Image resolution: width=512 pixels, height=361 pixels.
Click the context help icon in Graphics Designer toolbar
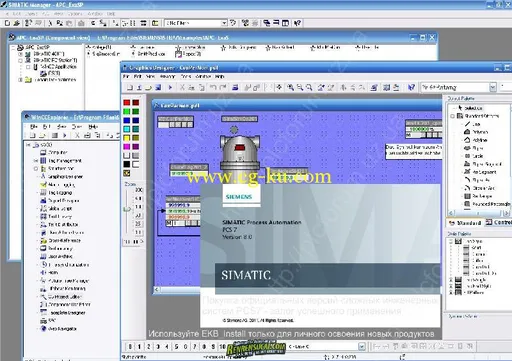411,87
